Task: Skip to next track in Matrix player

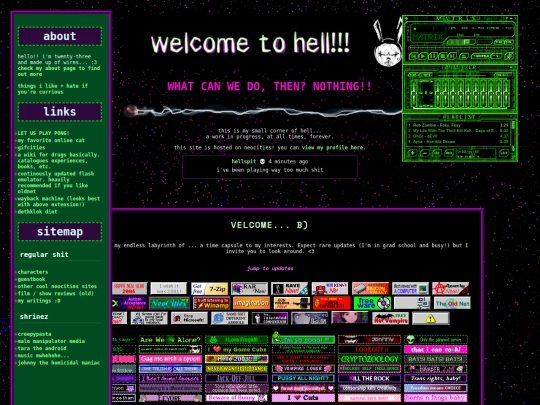Action: (452, 56)
